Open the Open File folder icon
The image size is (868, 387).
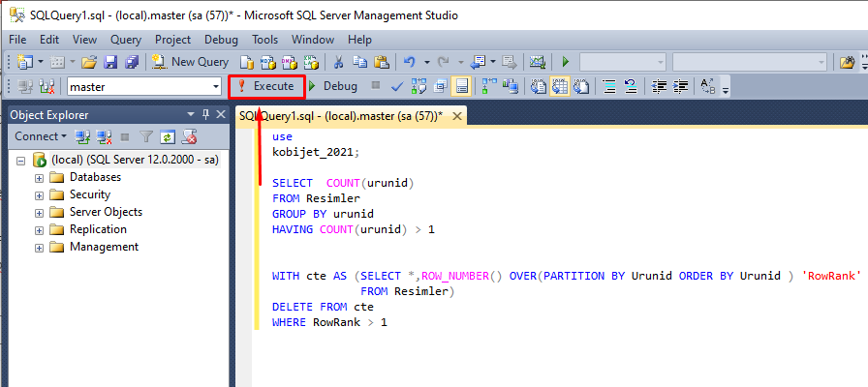(x=90, y=62)
